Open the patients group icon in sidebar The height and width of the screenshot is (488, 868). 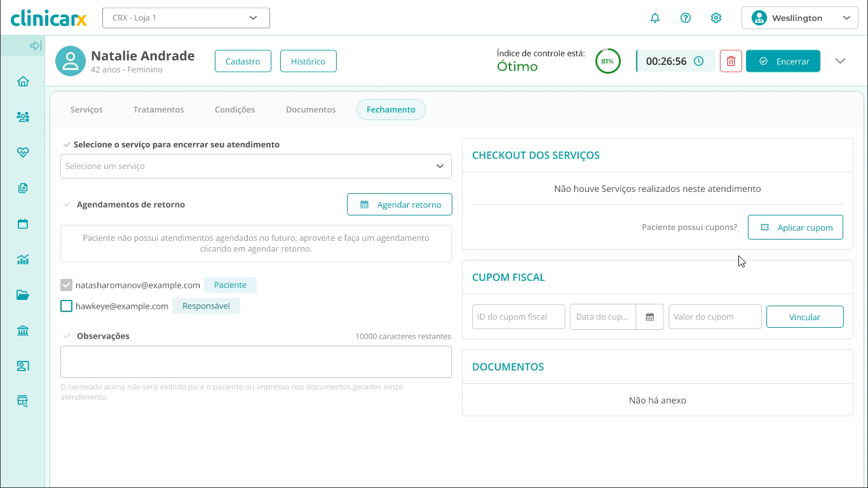coord(23,117)
